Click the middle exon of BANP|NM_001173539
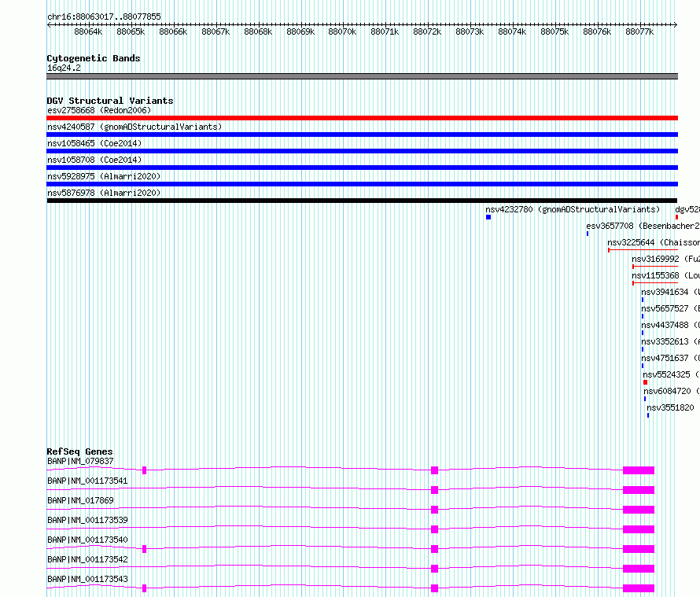 (434, 529)
